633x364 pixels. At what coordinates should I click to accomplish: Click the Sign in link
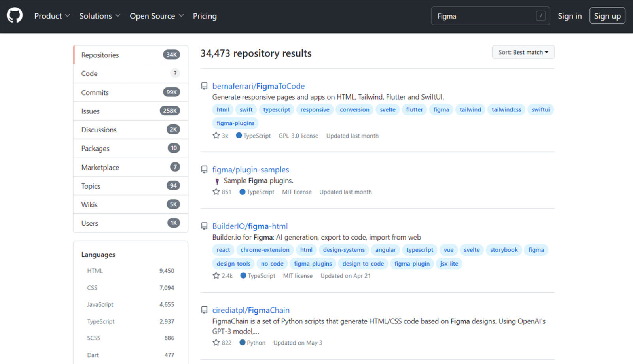570,16
